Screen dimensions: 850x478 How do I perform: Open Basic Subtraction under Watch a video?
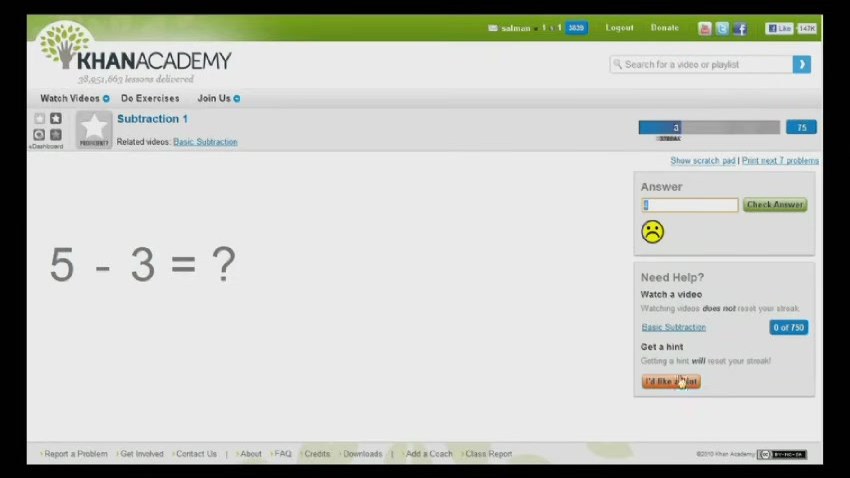674,327
